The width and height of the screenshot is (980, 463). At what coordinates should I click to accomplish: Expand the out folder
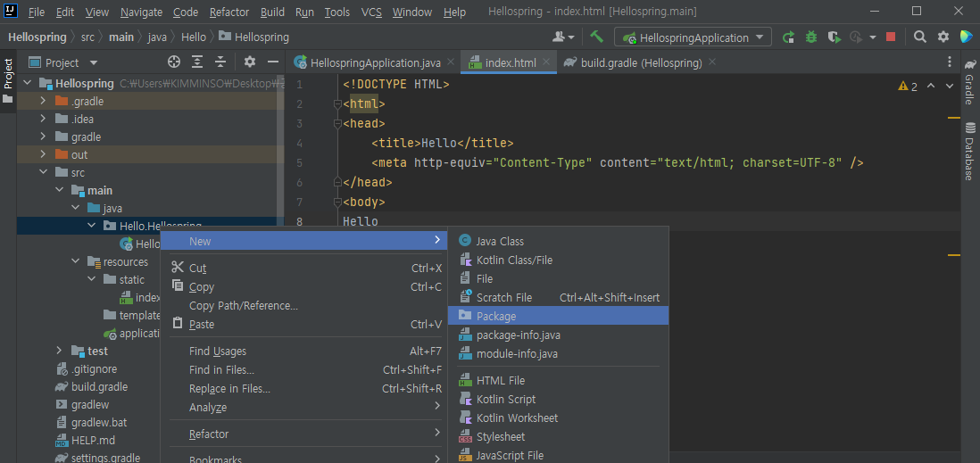click(43, 154)
